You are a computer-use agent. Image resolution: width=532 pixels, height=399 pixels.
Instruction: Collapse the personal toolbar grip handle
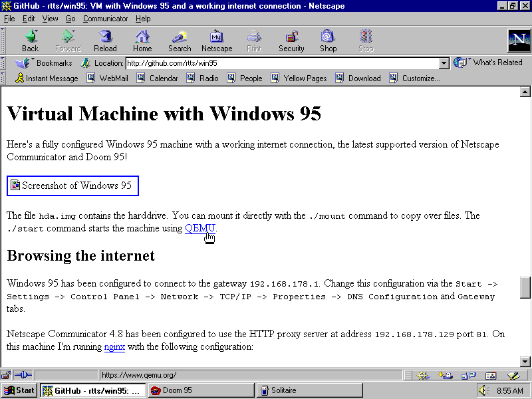coord(3,78)
